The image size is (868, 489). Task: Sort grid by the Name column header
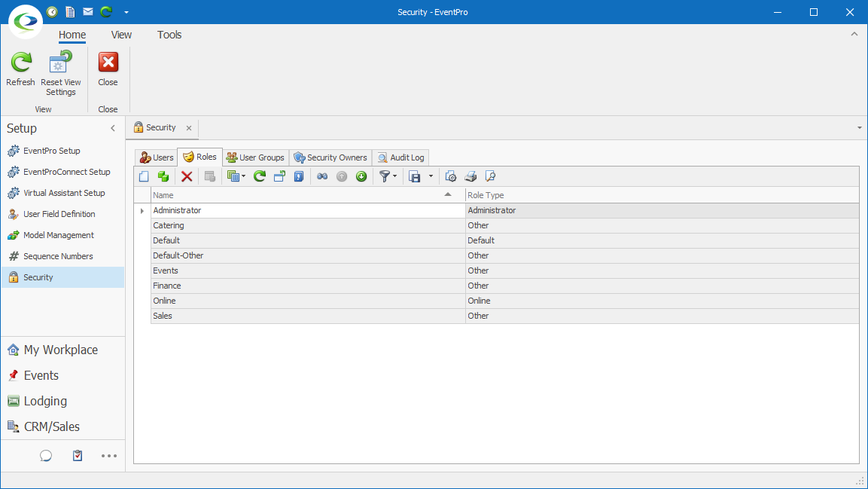click(308, 195)
